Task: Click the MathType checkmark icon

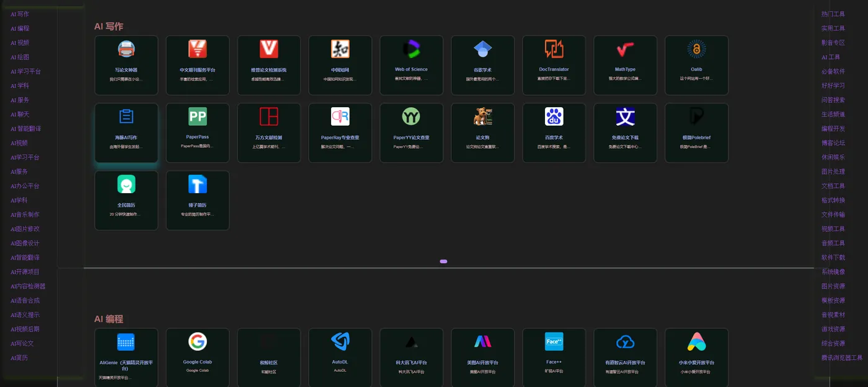Action: click(626, 49)
